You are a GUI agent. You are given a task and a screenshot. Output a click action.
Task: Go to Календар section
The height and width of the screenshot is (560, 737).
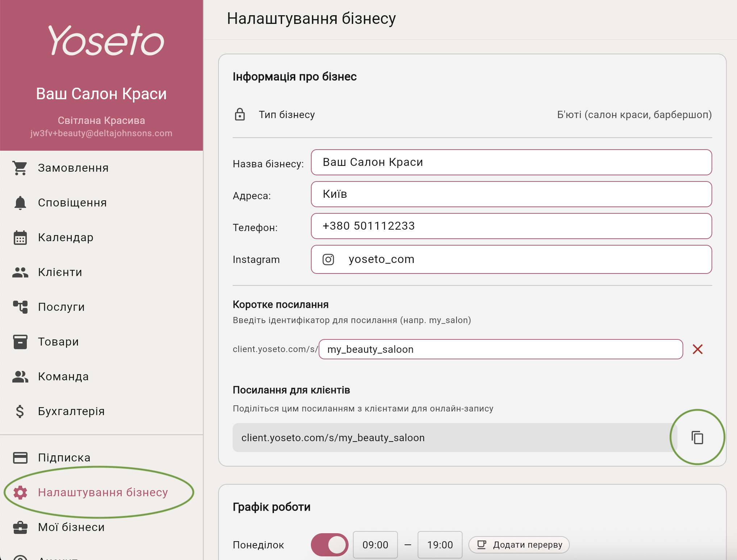point(101,238)
